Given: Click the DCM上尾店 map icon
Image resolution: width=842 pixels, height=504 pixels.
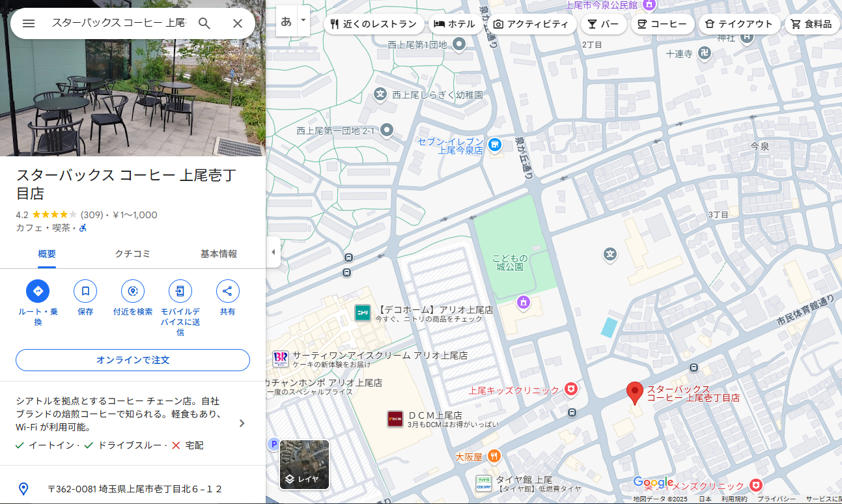Looking at the screenshot, I should click(395, 419).
